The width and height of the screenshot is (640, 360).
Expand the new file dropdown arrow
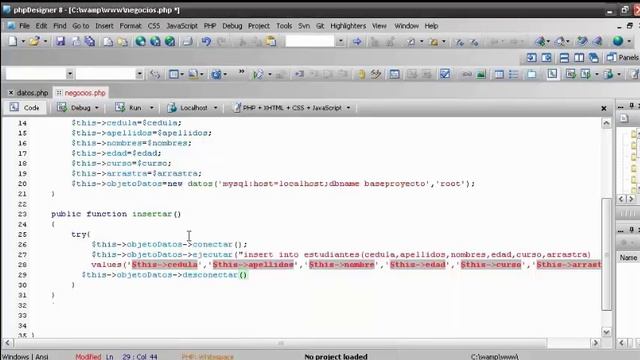click(x=23, y=41)
